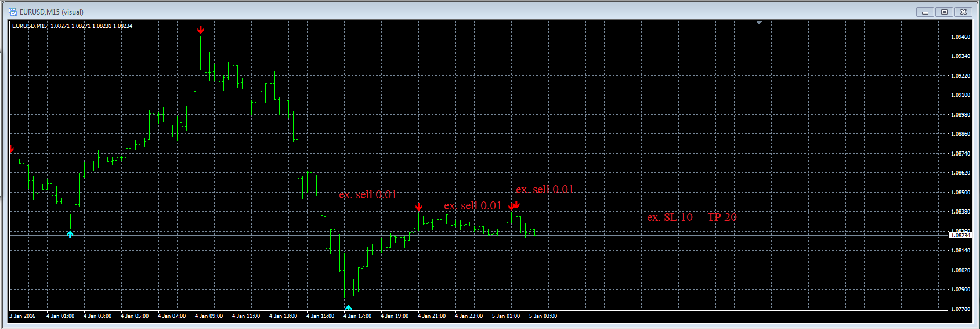This screenshot has width=980, height=329.
Task: Select red sell arrow at the chart's highest peak
Action: tap(201, 30)
